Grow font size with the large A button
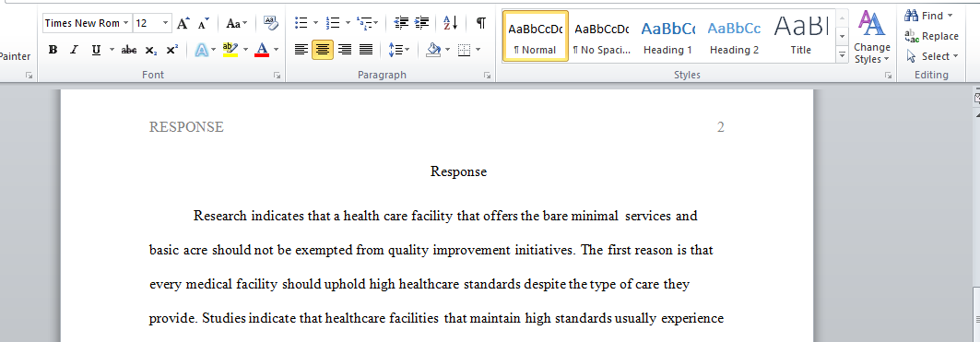This screenshot has height=342, width=980. [x=183, y=24]
